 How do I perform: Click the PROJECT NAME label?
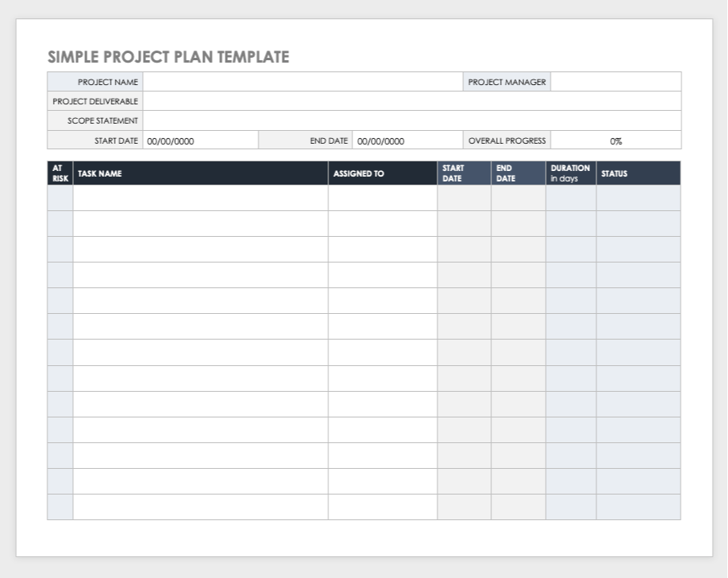(x=108, y=82)
